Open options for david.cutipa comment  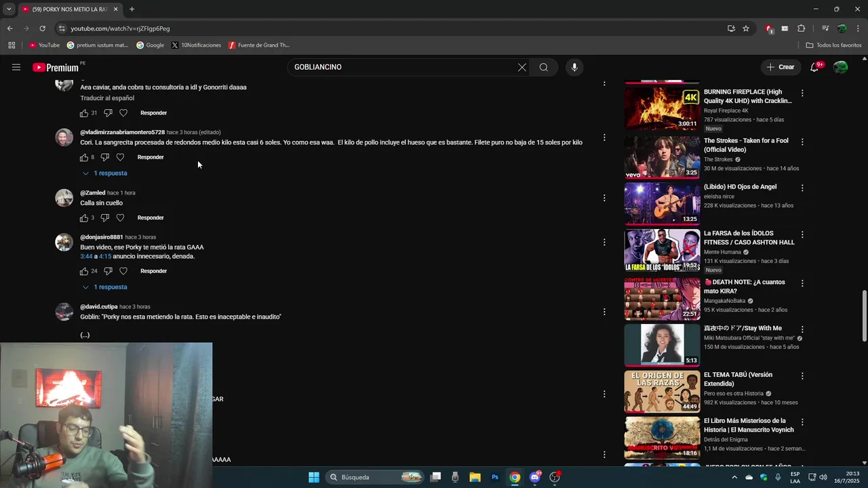604,312
